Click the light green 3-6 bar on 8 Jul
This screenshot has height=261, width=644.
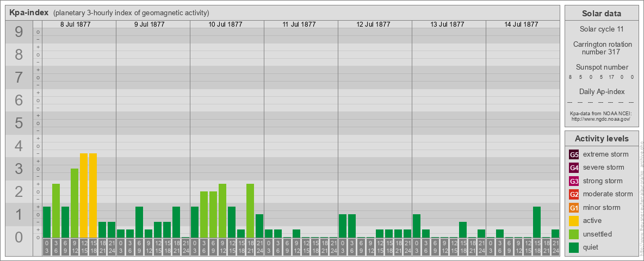56,210
